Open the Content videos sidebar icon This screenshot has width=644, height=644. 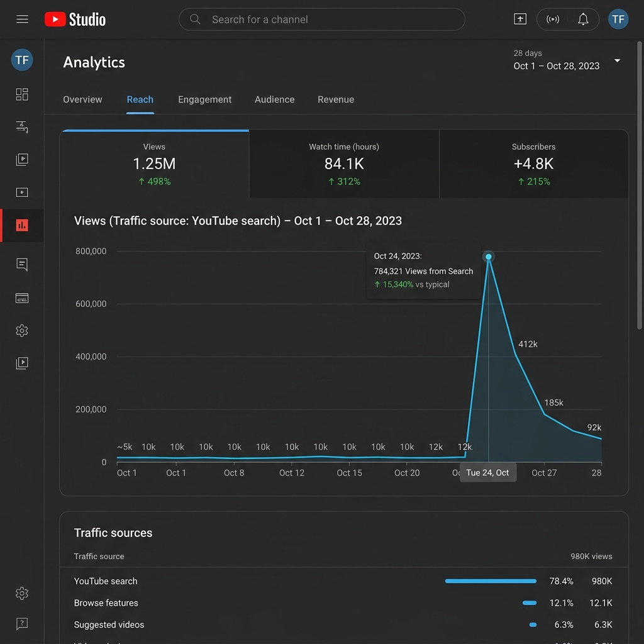point(22,159)
